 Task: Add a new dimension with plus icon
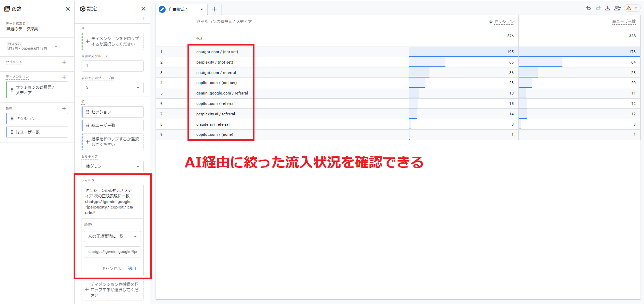64,77
